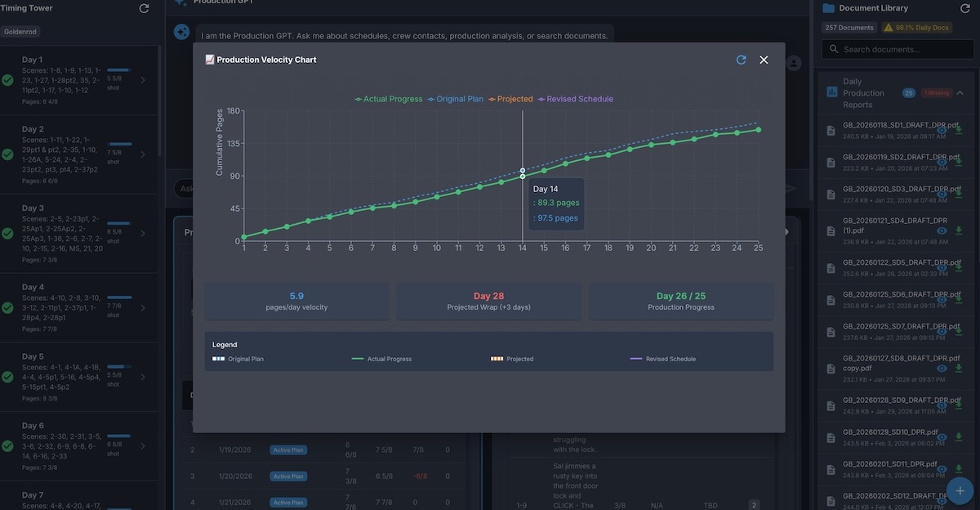Click the Day 4 completed checkmark icon
The image size is (980, 510).
(x=7, y=308)
